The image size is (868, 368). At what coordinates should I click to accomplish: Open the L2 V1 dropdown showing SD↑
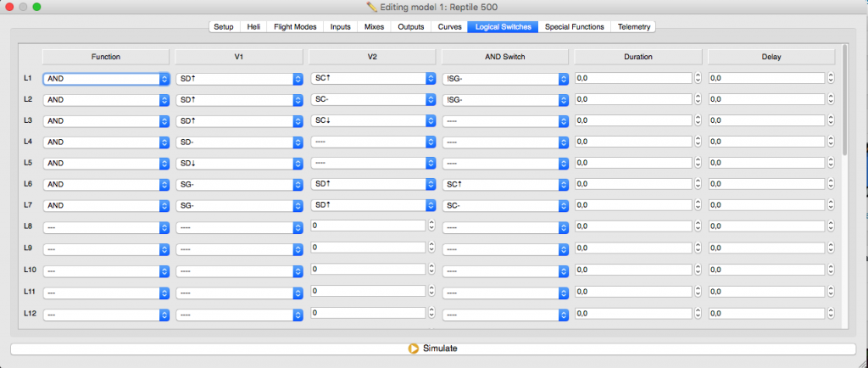(239, 100)
